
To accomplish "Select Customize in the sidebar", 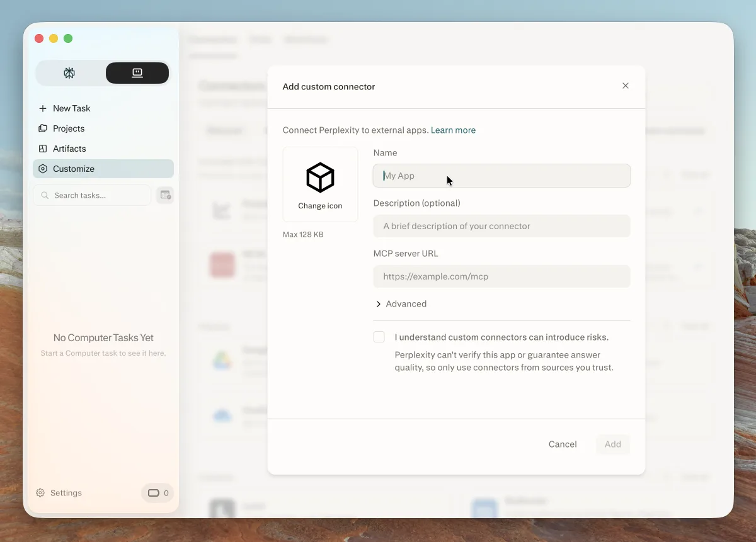I will (x=103, y=169).
